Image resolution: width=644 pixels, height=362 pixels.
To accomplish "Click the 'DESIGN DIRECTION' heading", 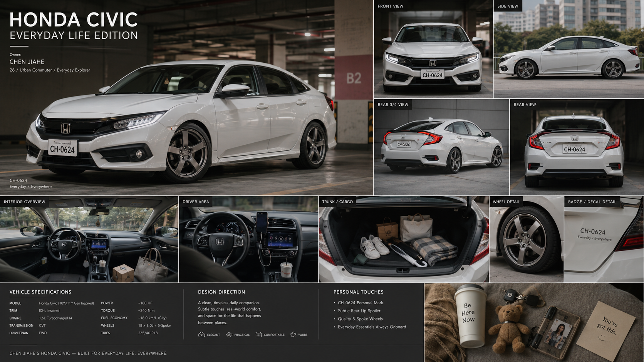I will (221, 292).
